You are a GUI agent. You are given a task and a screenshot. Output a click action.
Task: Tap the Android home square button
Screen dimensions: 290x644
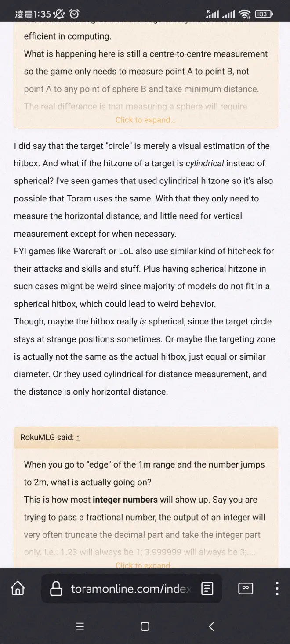click(145, 626)
